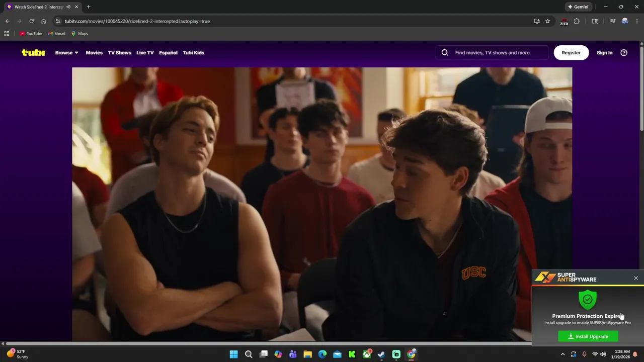The image size is (644, 362).
Task: Go back using the browser back arrow
Action: pos(7,21)
